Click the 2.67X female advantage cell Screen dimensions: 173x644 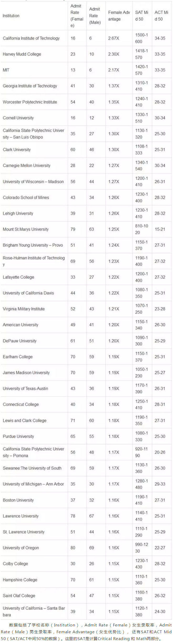[114, 38]
